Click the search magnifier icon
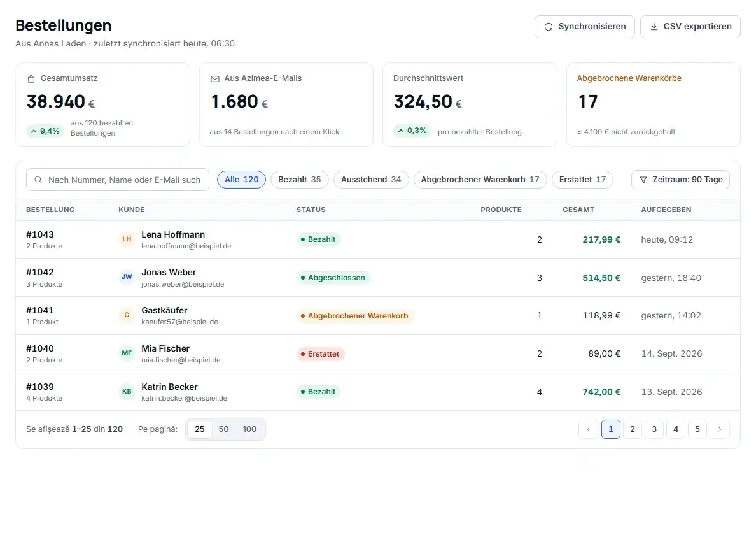The image size is (756, 535). coord(39,180)
